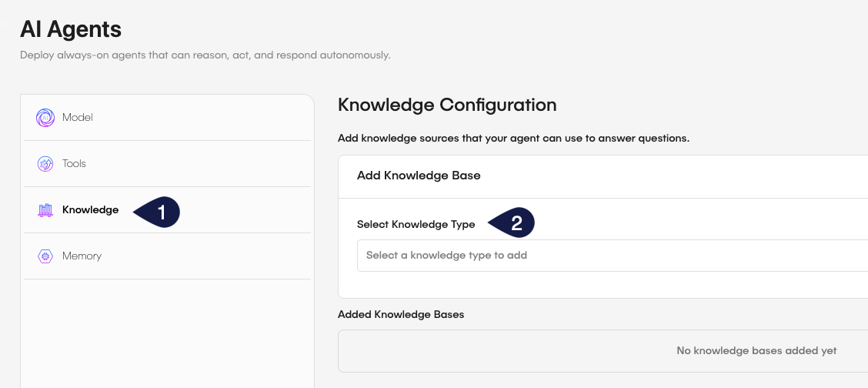The image size is (868, 388).
Task: Click the 'No knowledge bases added yet' message
Action: [x=756, y=351]
